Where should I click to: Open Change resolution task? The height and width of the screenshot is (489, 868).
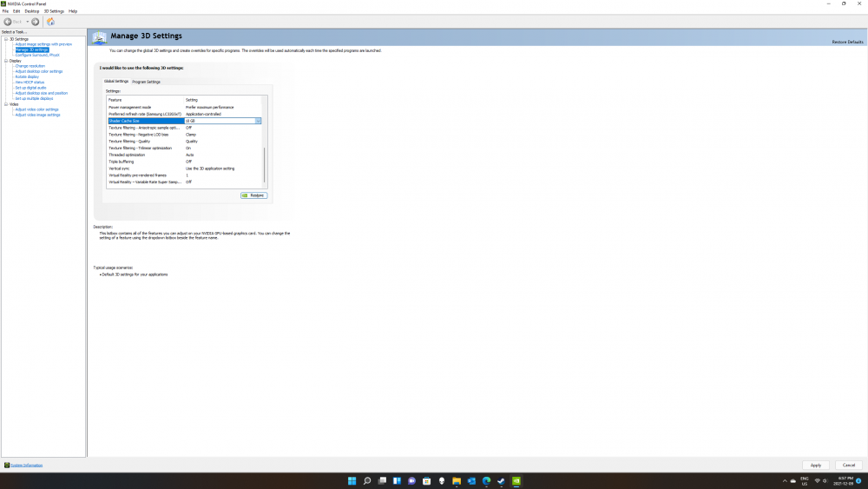pyautogui.click(x=30, y=66)
